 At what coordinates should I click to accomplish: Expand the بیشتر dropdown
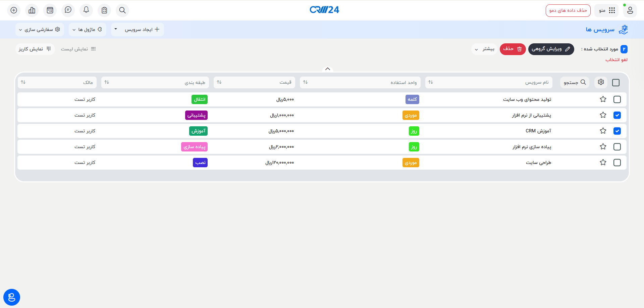coord(484,49)
